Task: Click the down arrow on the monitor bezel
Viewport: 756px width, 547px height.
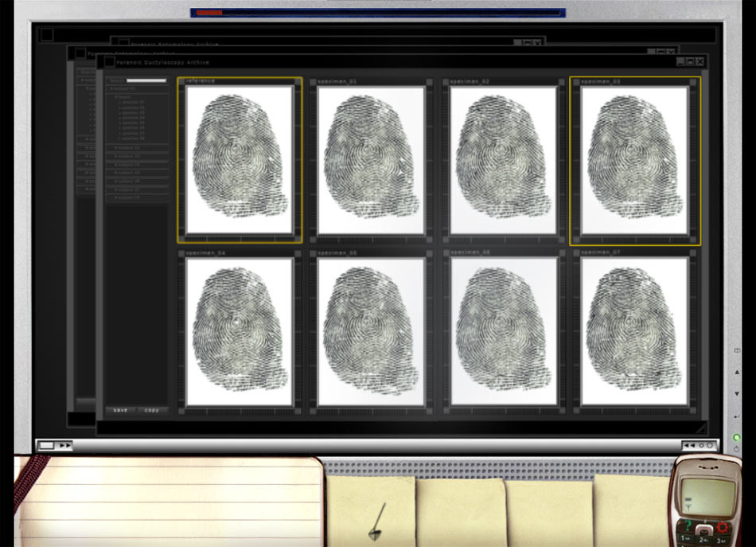Action: (x=737, y=393)
